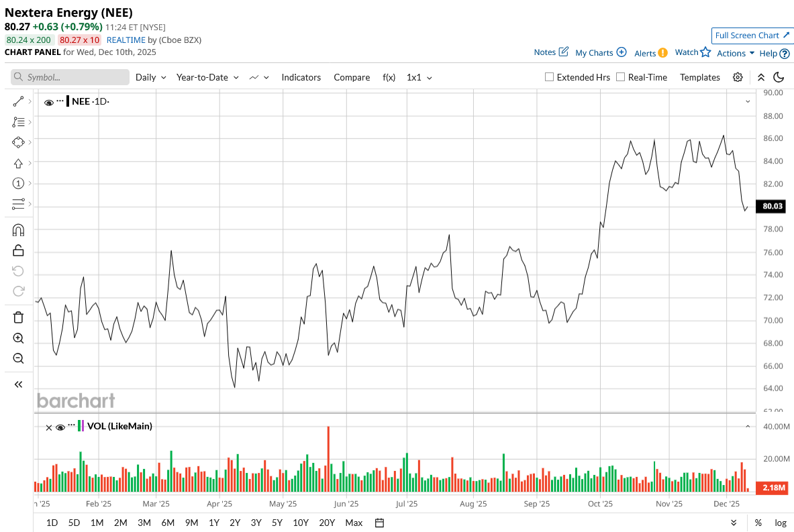Open the Alerts exclamation icon
Image resolution: width=794 pixels, height=532 pixels.
[663, 52]
